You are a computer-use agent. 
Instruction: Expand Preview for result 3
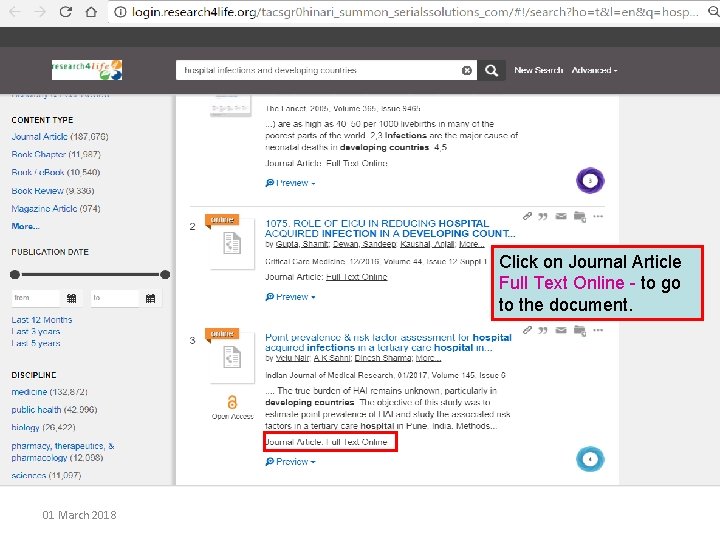(x=290, y=461)
